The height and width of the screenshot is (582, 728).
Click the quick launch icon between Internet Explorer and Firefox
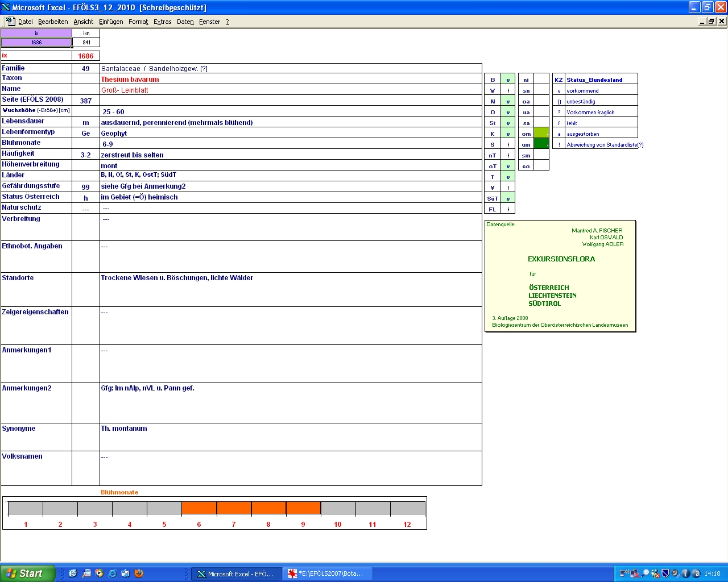coord(125,573)
